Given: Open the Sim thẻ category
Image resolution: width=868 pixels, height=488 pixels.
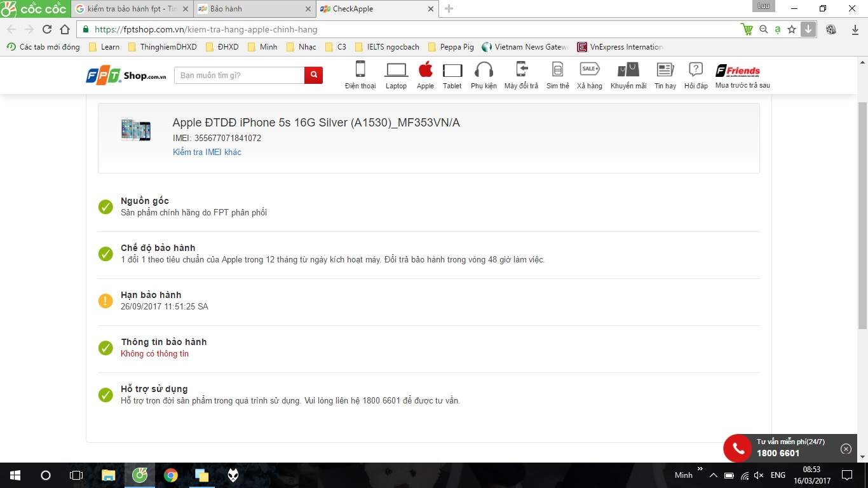Looking at the screenshot, I should (558, 75).
